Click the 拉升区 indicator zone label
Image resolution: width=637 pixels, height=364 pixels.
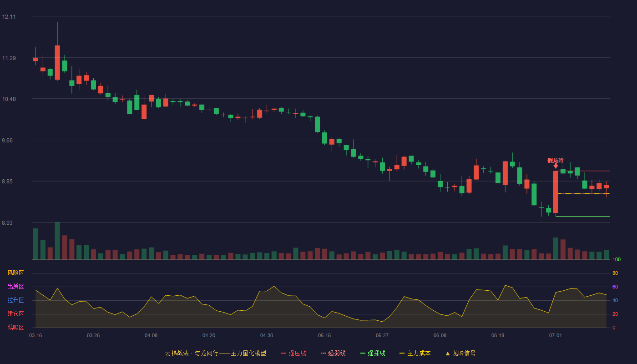(x=15, y=300)
